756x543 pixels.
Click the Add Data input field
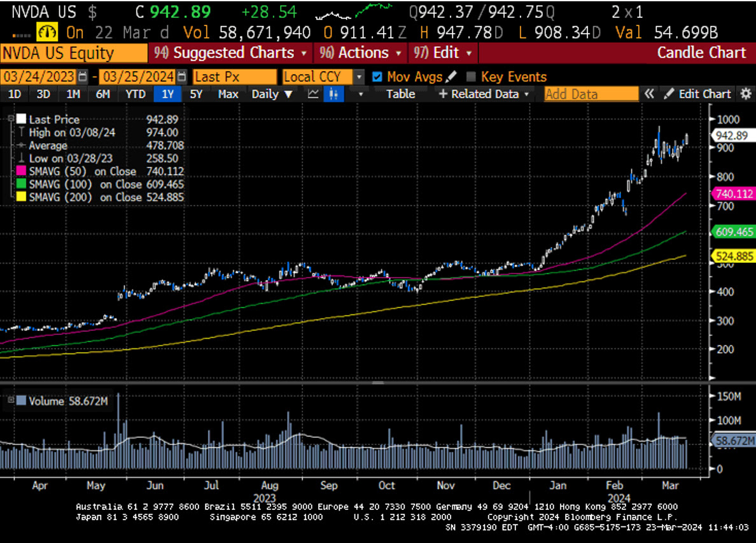[591, 94]
